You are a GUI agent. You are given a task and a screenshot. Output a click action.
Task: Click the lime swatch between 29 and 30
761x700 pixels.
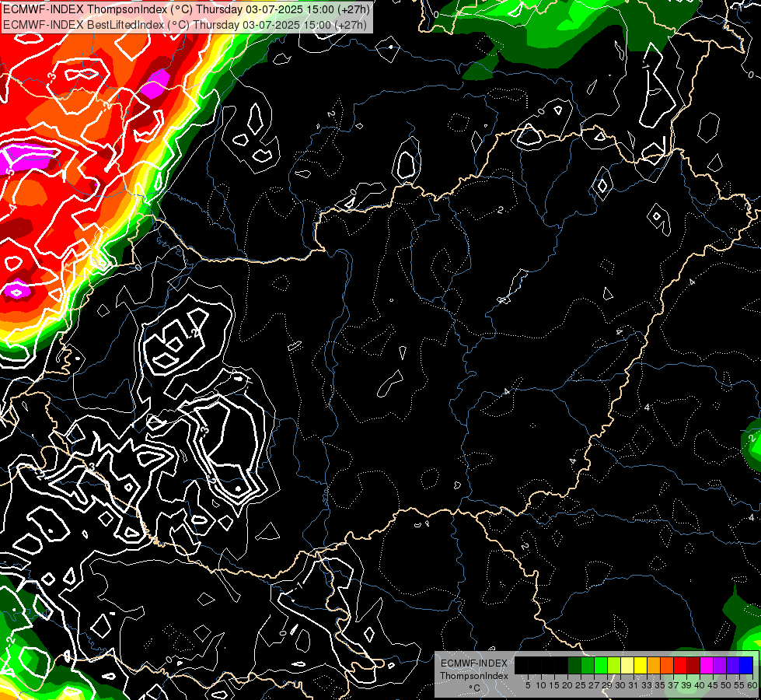614,666
